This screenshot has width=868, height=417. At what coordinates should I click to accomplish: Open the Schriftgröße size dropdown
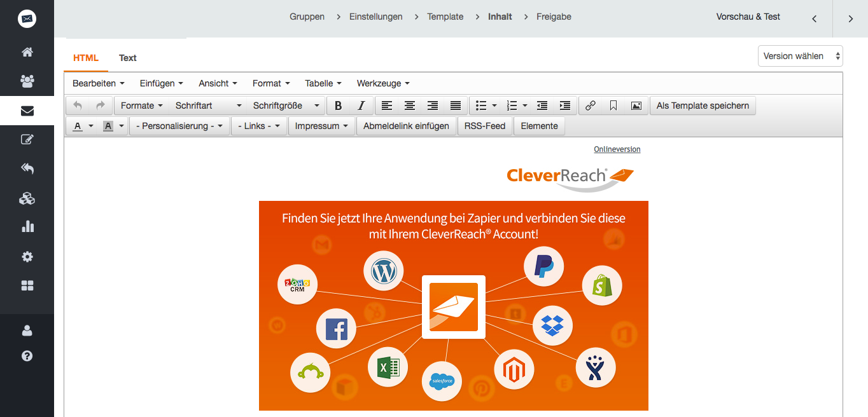[x=286, y=106]
